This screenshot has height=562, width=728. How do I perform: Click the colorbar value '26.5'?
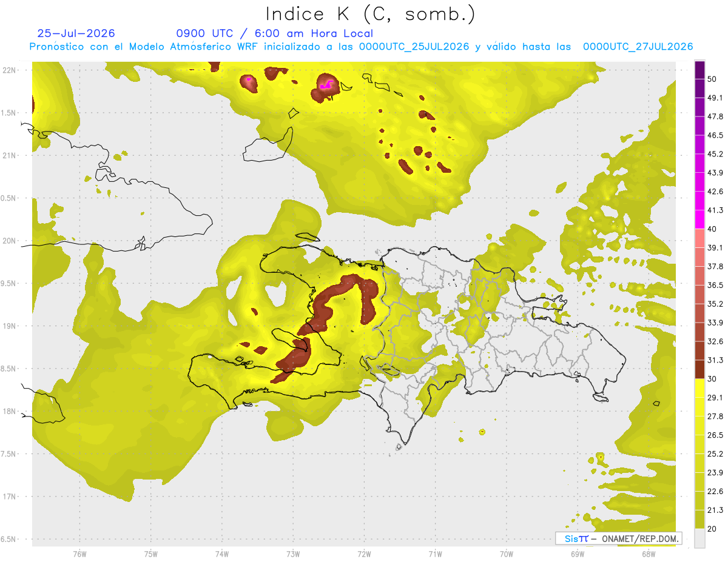pyautogui.click(x=715, y=435)
